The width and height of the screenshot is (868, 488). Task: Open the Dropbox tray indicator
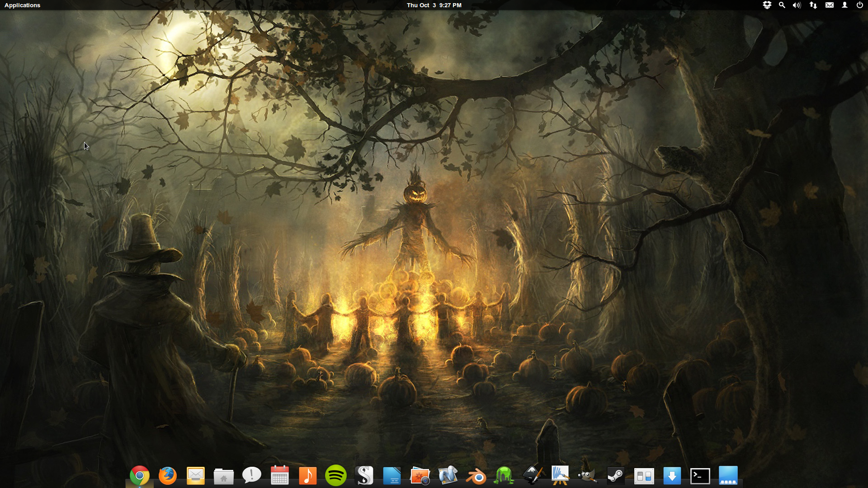(x=767, y=5)
